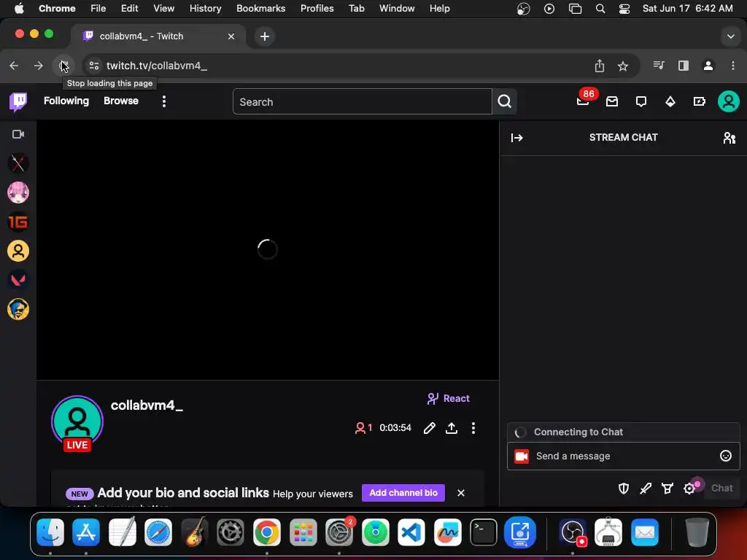Open the Tab menu
This screenshot has height=560, width=747.
click(356, 9)
